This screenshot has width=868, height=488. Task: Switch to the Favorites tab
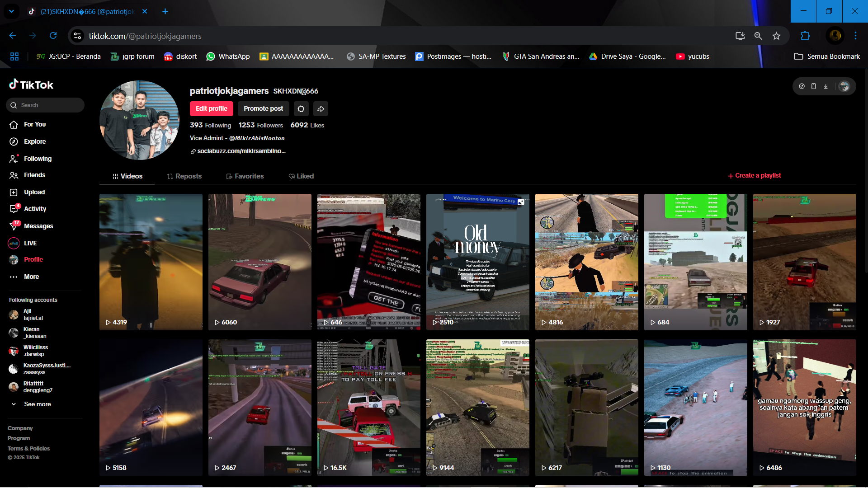(245, 176)
